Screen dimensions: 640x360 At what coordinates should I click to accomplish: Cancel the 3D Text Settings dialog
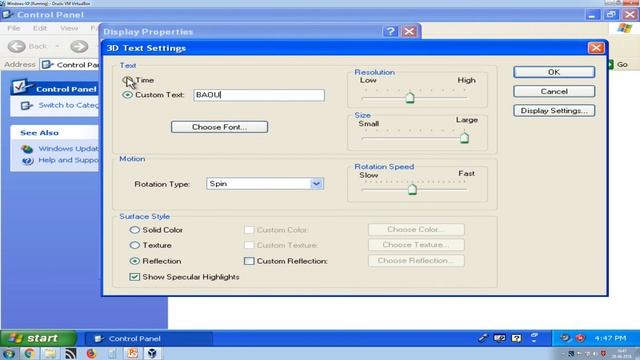pos(554,91)
